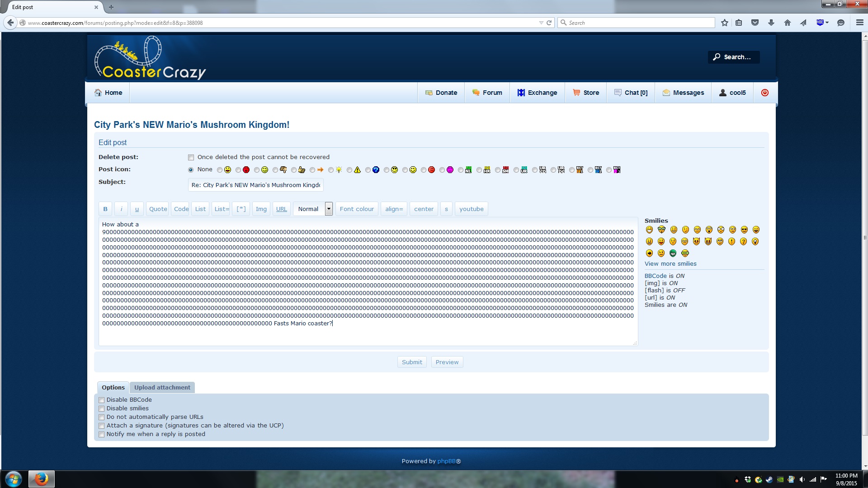Check the Delete post checkbox
This screenshot has width=868, height=488.
[x=191, y=158]
